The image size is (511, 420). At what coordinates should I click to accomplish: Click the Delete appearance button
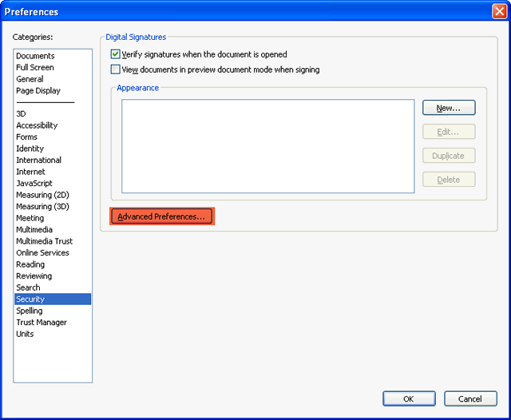pyautogui.click(x=449, y=180)
